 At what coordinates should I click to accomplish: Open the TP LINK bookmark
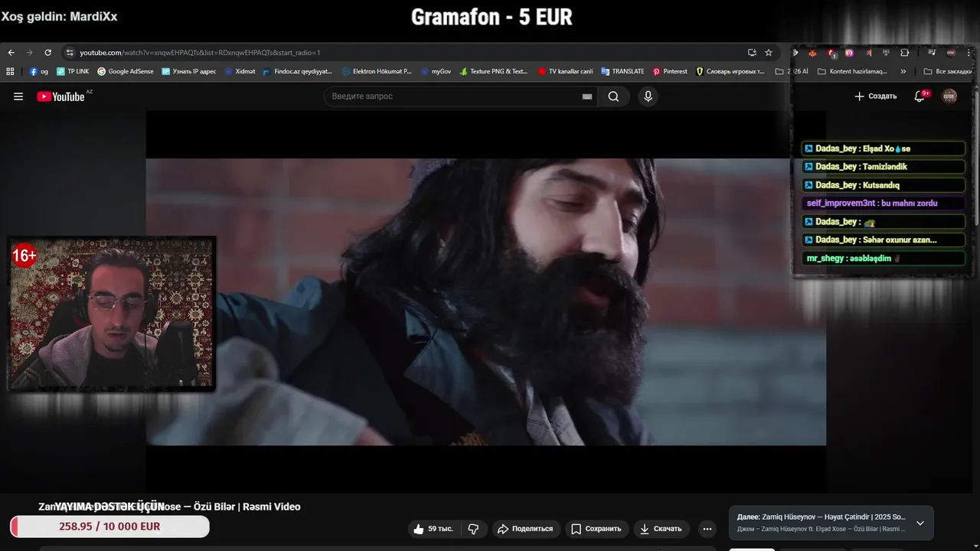coord(73,71)
